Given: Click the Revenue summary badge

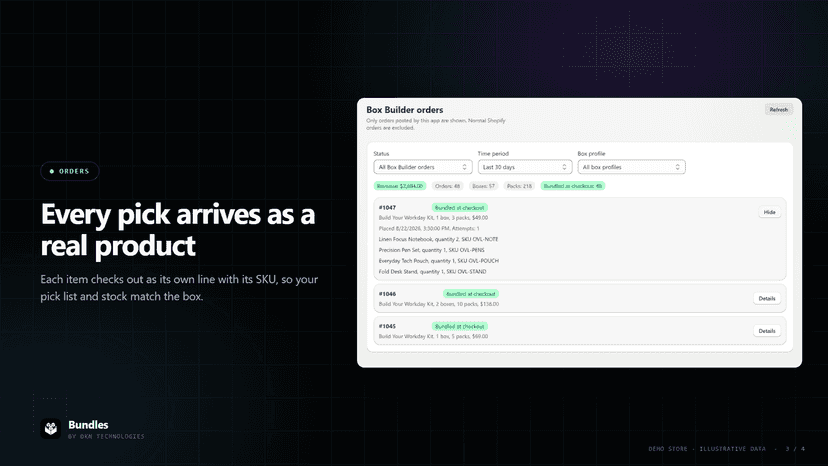Looking at the screenshot, I should (x=400, y=186).
